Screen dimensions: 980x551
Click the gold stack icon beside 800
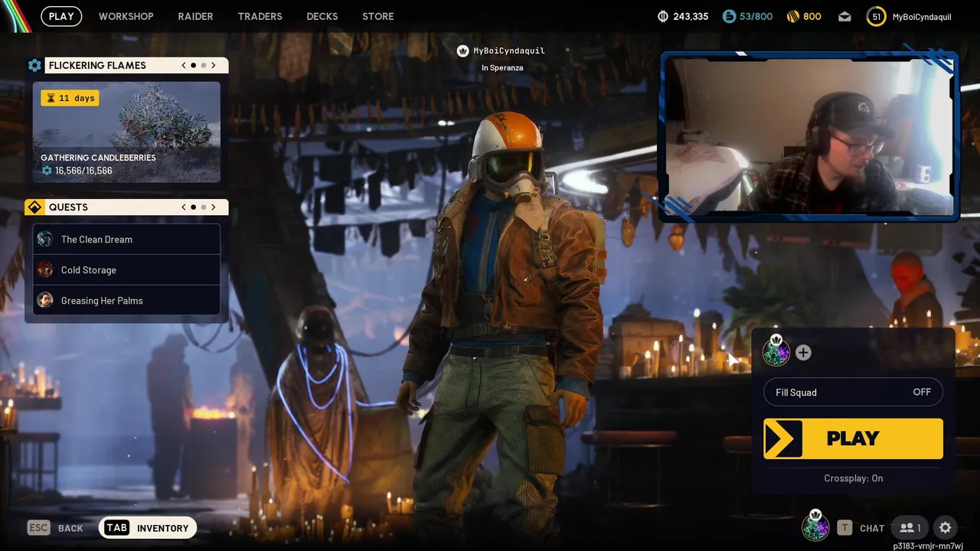click(x=792, y=16)
